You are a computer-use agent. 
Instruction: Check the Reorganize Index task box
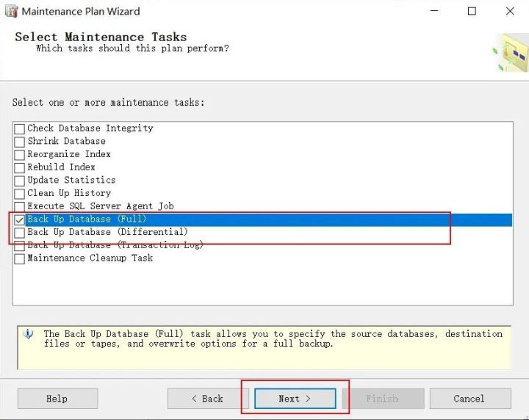point(20,155)
